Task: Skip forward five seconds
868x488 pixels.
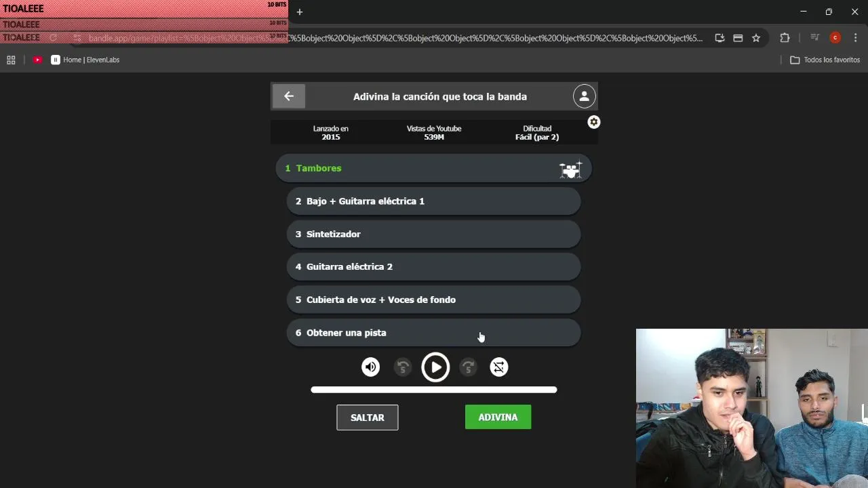Action: click(468, 367)
